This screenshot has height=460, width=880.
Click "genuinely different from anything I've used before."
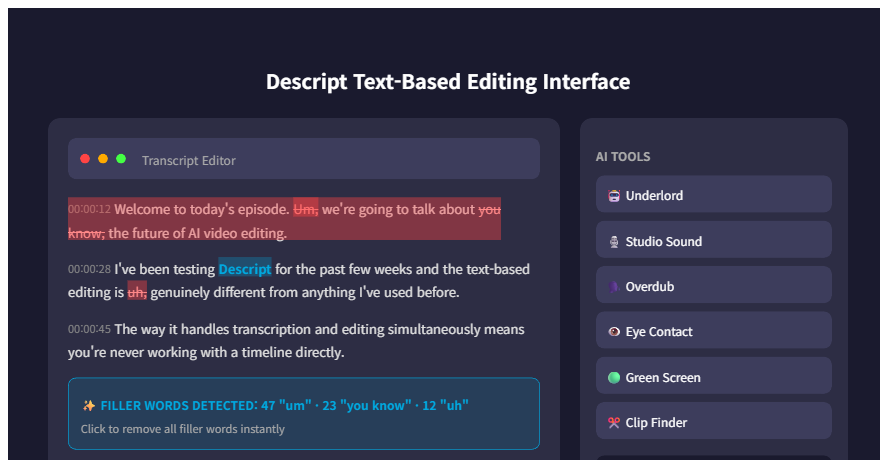pos(305,292)
